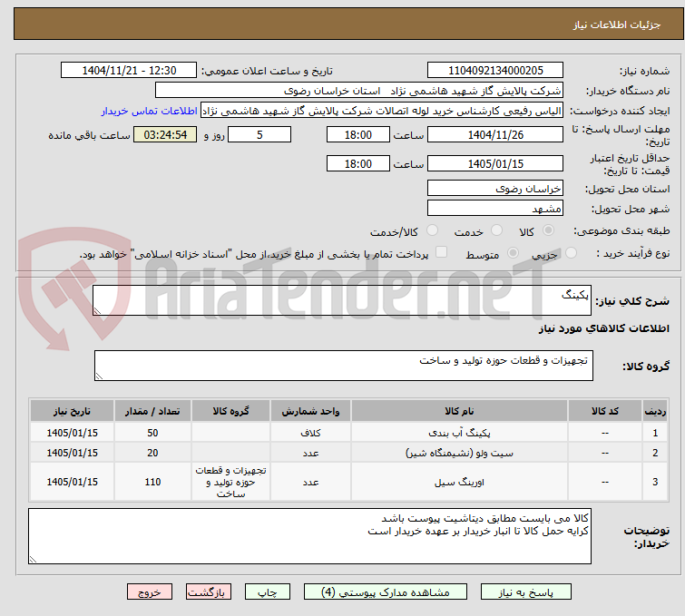Image resolution: width=685 pixels, height=616 pixels.
Task: Click واحد شمارش column header
Action: pyautogui.click(x=310, y=411)
